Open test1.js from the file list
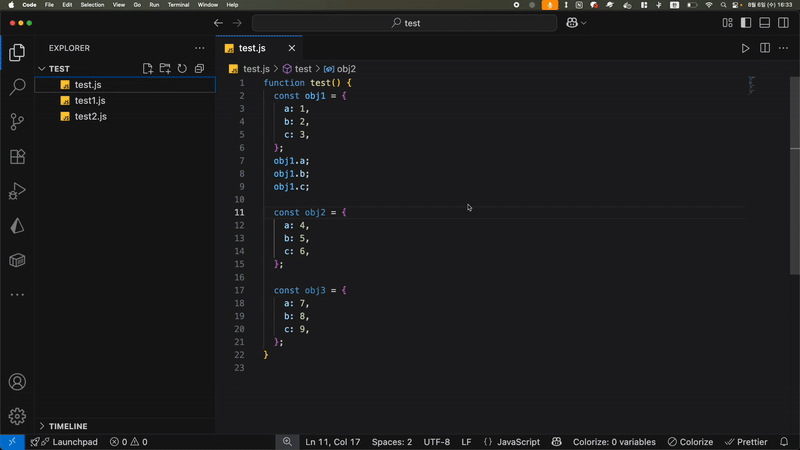This screenshot has width=800, height=450. point(90,101)
